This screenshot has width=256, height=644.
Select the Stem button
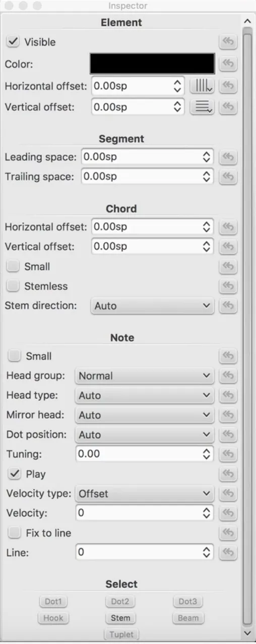click(120, 618)
